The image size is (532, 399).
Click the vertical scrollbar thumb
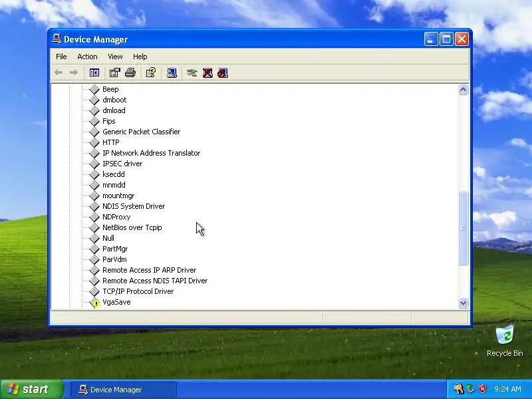tap(463, 228)
